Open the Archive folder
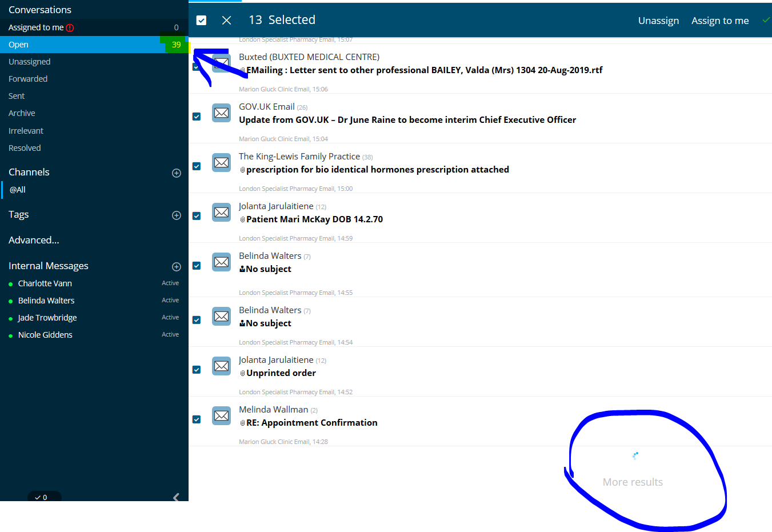The width and height of the screenshot is (772, 532). click(22, 113)
